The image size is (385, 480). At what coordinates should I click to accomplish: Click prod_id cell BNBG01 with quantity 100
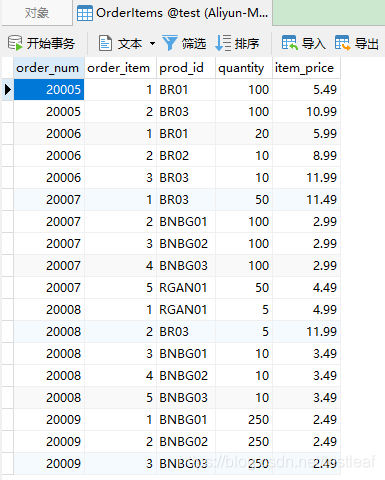tap(186, 222)
